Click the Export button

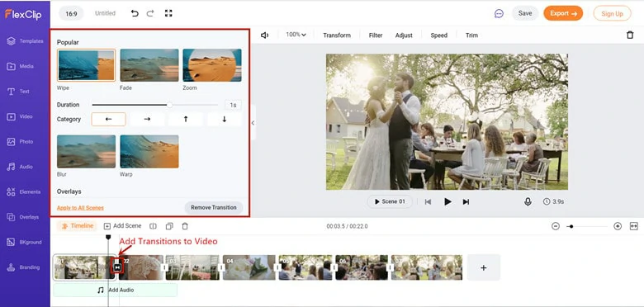[563, 13]
